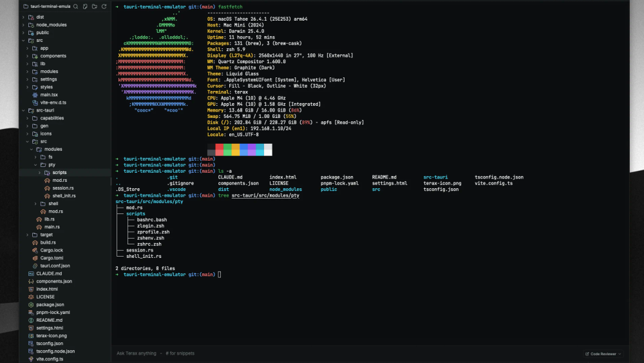The width and height of the screenshot is (644, 363).
Task: Click the vite-env.d.ts file icon
Action: [35, 103]
